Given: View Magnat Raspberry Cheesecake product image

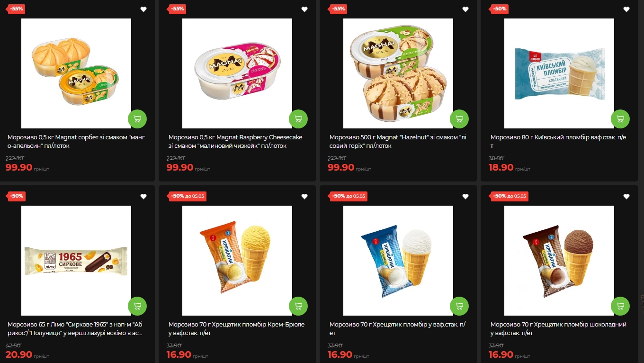Looking at the screenshot, I should pos(237,73).
